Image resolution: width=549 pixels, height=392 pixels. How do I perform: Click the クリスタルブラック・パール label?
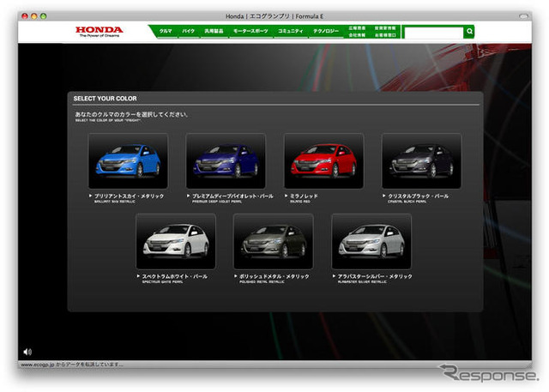click(418, 196)
